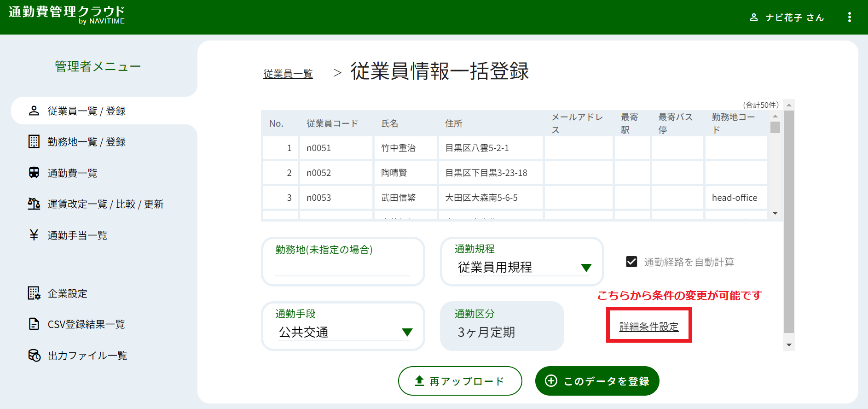Click the ナビ花子 さん user name

tap(795, 18)
